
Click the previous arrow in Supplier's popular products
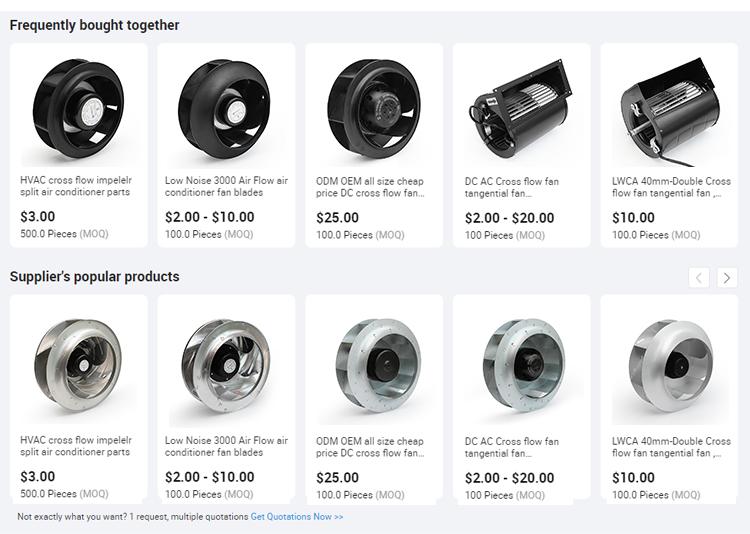pos(699,278)
